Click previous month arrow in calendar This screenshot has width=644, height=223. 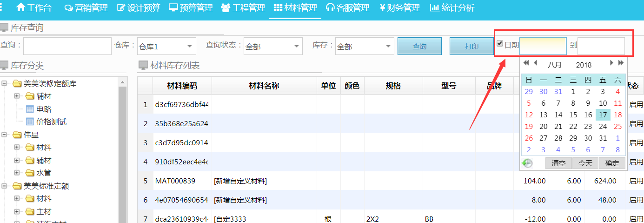tap(535, 63)
